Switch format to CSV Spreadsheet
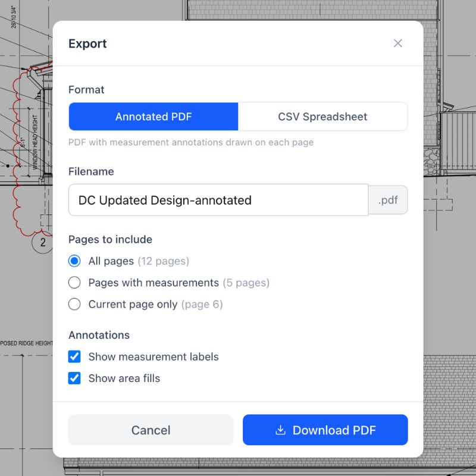The width and height of the screenshot is (476, 476). tap(322, 117)
